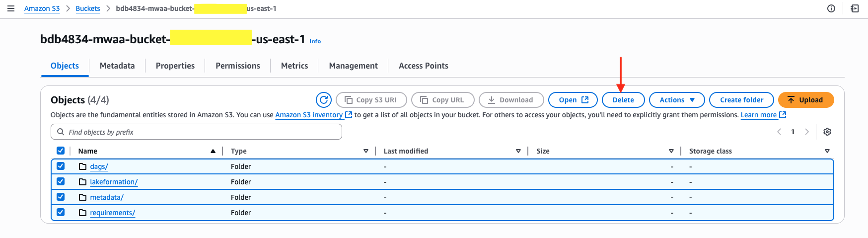This screenshot has width=868, height=238.
Task: Click the info circle icon in header
Action: click(831, 8)
